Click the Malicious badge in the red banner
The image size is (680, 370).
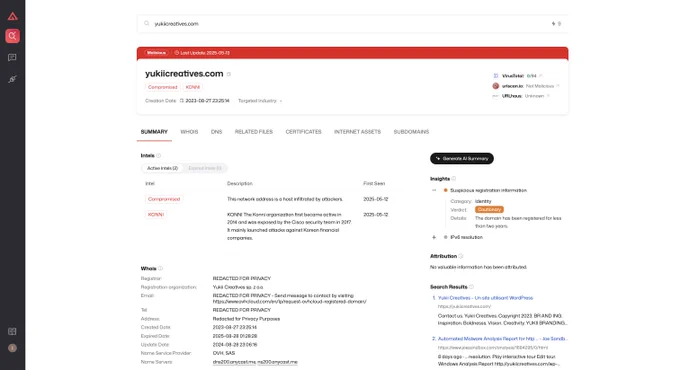tap(156, 53)
